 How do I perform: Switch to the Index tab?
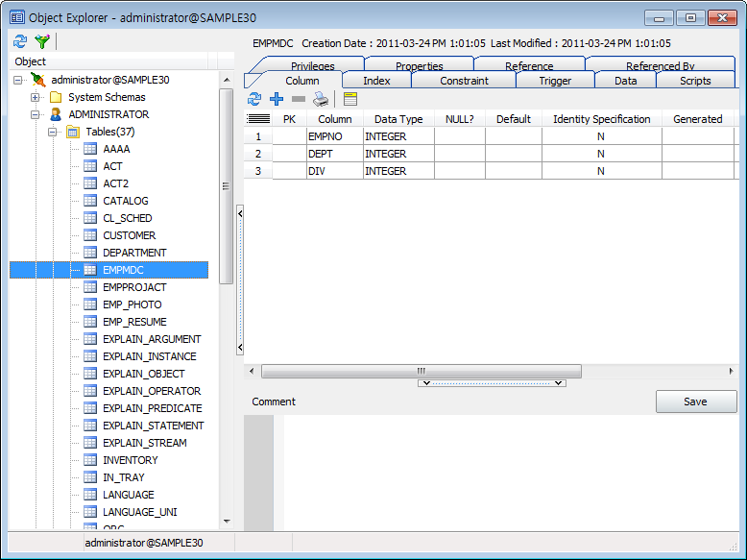point(376,81)
